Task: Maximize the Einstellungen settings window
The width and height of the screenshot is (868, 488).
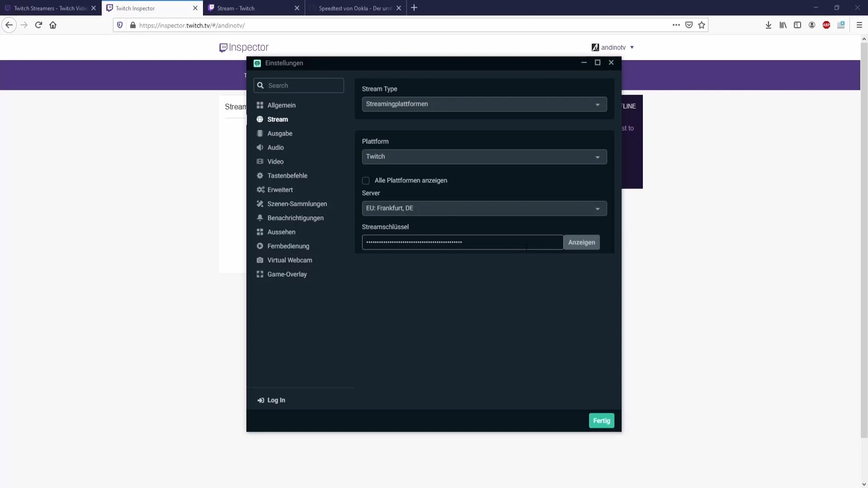Action: 598,63
